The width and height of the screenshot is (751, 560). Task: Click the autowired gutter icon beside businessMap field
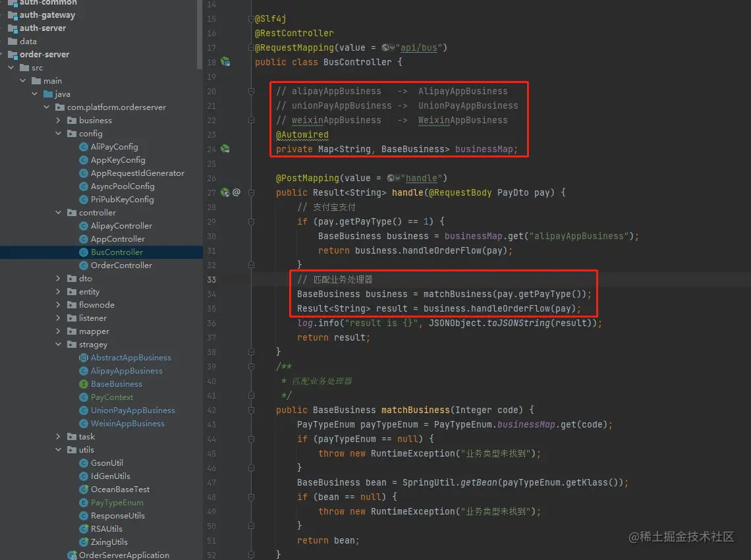pyautogui.click(x=225, y=149)
